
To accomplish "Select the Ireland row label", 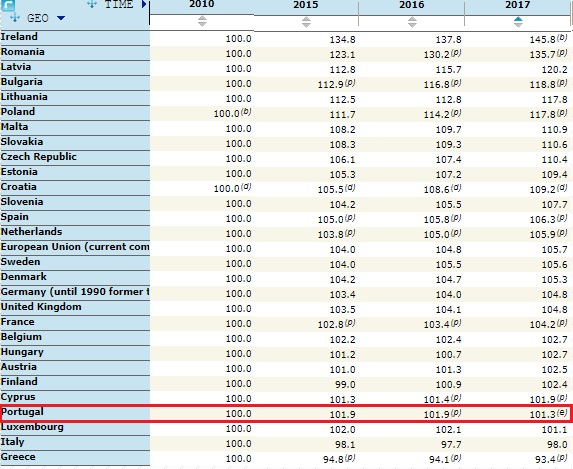I will click(19, 37).
